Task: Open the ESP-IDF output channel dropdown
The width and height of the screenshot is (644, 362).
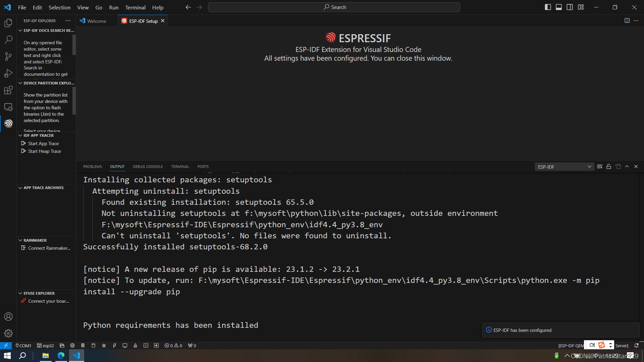Action: [x=565, y=166]
